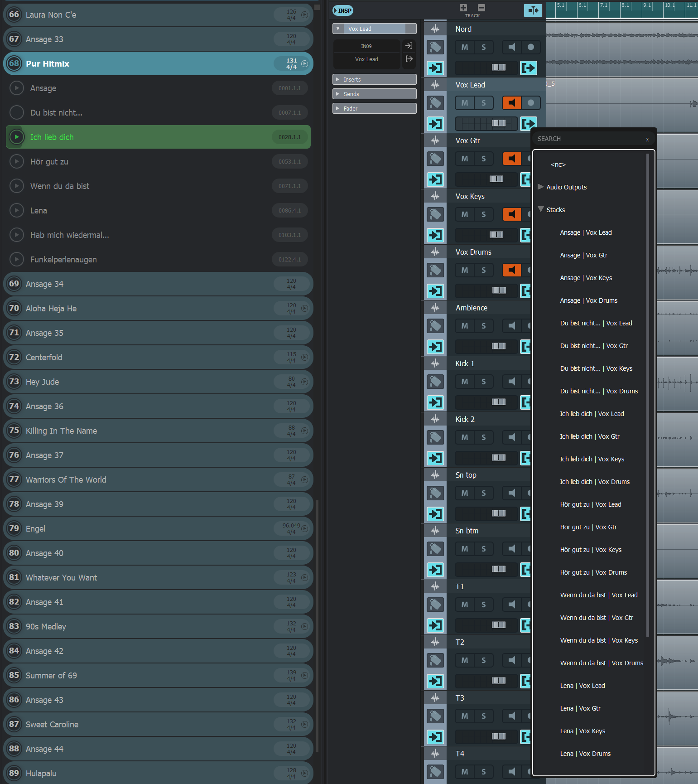The width and height of the screenshot is (698, 784).
Task: Collapse song 68 Pur Hitmix parts
Action: pyautogui.click(x=305, y=63)
